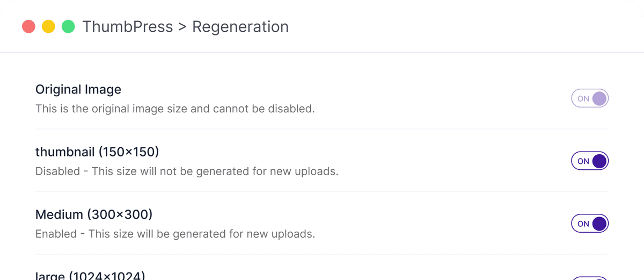Click the ON text in the Medium toggle
644x280 pixels.
583,224
